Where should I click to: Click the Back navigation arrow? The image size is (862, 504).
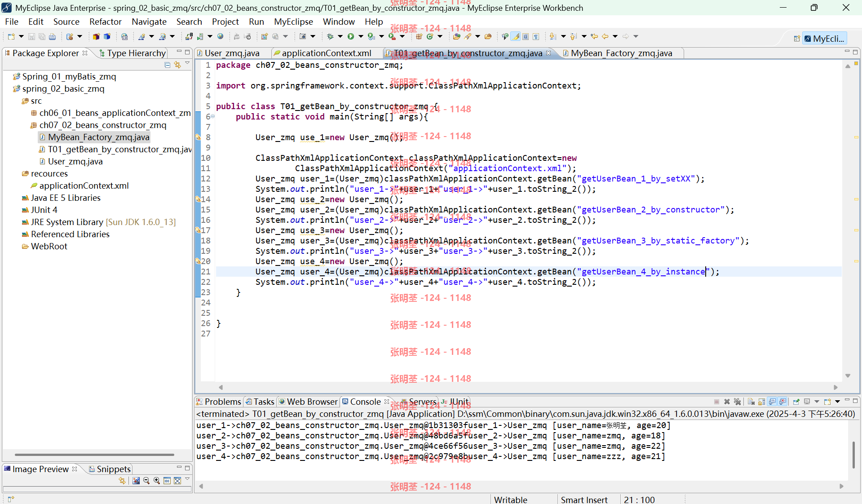tap(605, 36)
